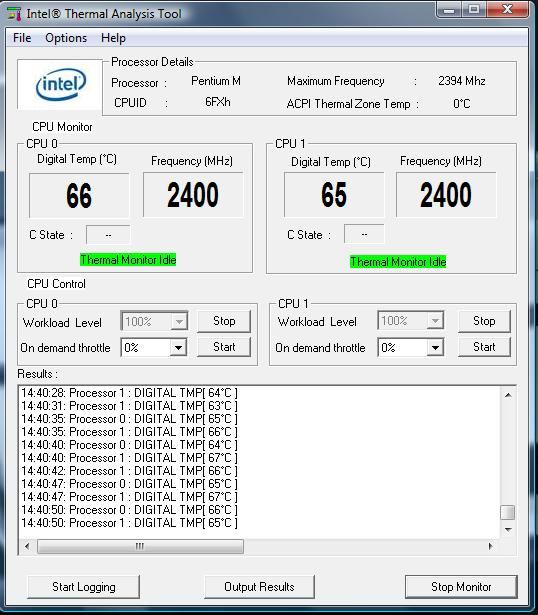Click the CPU 1 Frequency value 2400
The image size is (538, 615).
(446, 195)
